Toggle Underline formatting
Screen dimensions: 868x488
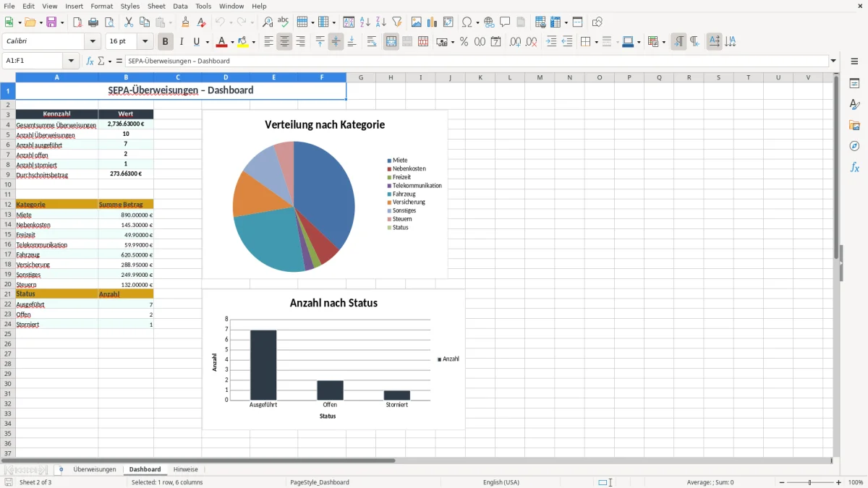197,42
